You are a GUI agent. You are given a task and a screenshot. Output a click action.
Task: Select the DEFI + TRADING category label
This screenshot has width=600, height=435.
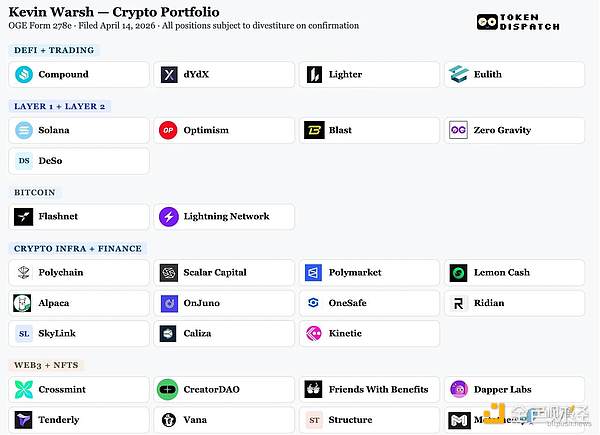[53, 50]
